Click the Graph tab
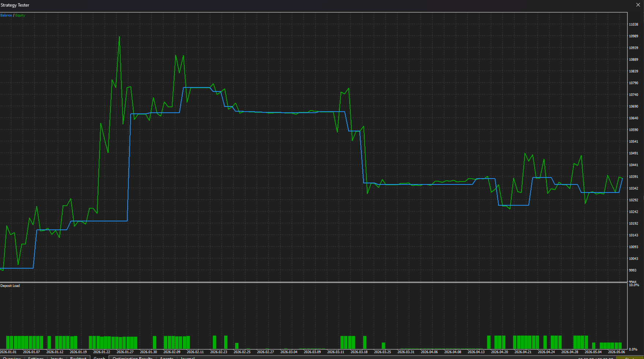 (x=99, y=358)
